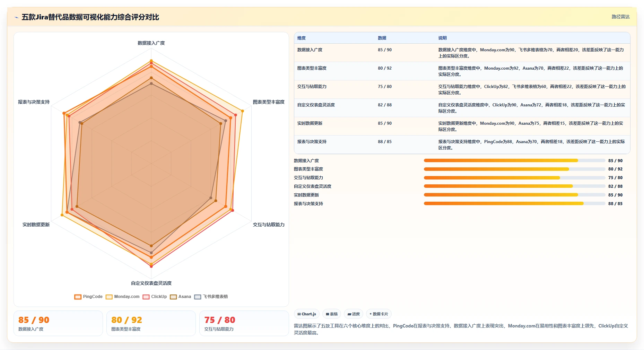The image size is (644, 350).
Task: Open the 75 / 80 交互与钻取能力 card
Action: pyautogui.click(x=244, y=323)
